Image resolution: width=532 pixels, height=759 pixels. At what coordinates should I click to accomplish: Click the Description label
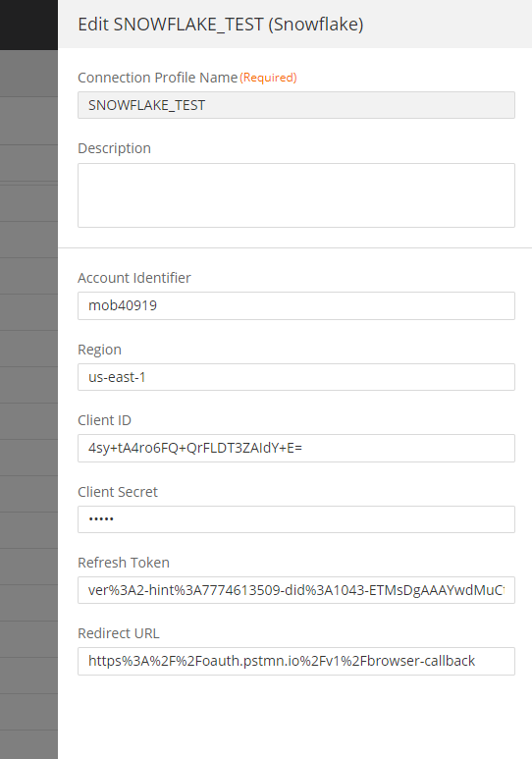pyautogui.click(x=114, y=148)
